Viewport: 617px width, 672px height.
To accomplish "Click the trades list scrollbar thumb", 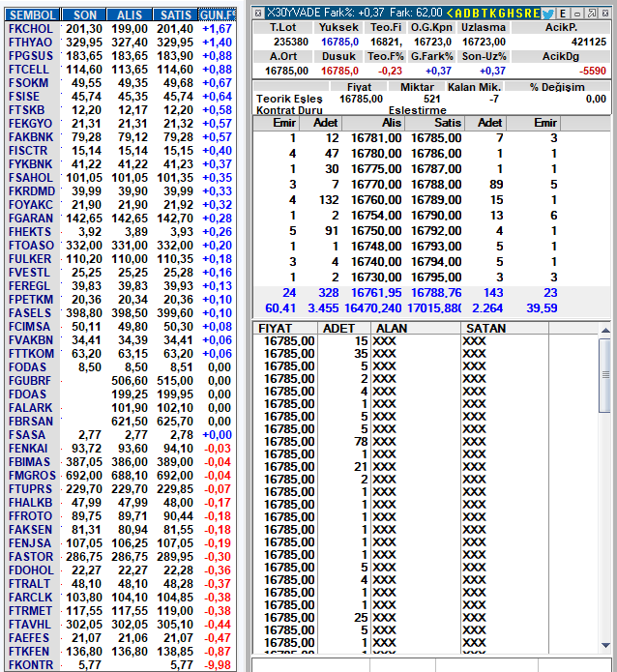I will coord(605,375).
